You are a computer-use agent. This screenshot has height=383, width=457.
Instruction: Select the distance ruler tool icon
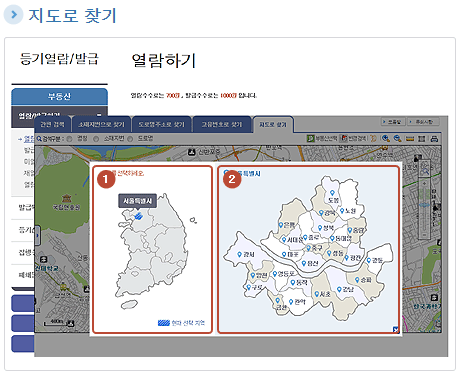point(410,139)
